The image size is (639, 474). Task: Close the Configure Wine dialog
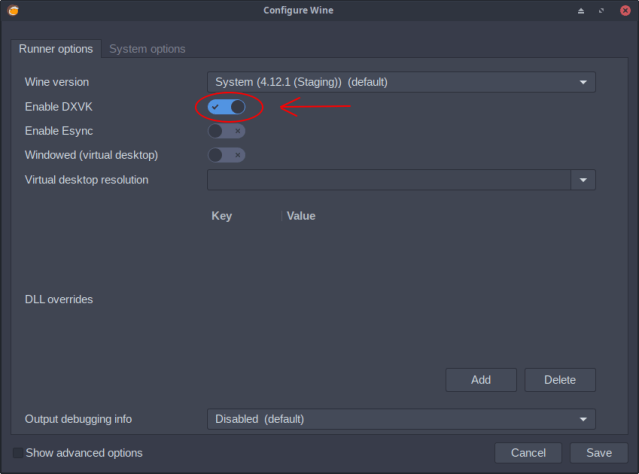624,10
